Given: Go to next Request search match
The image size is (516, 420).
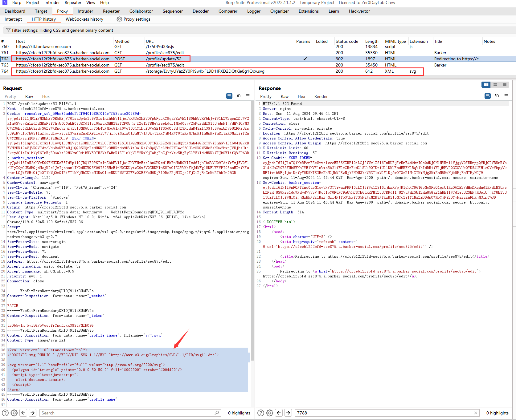Looking at the screenshot, I should (33, 413).
